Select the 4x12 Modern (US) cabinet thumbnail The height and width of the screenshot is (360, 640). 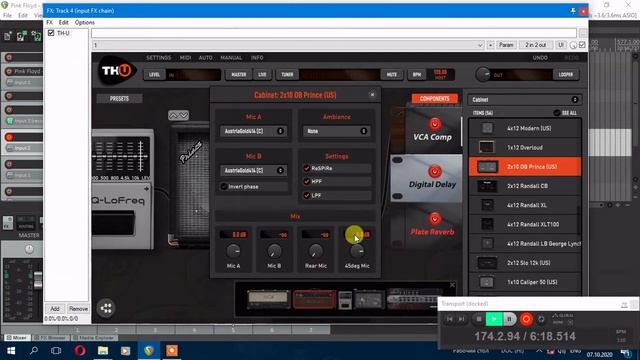coord(487,128)
